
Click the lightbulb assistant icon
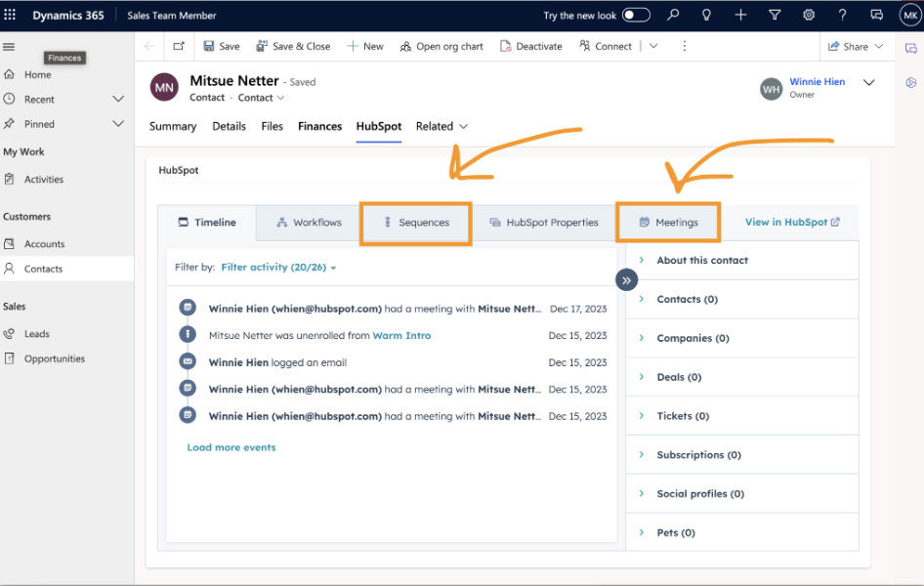pos(706,15)
